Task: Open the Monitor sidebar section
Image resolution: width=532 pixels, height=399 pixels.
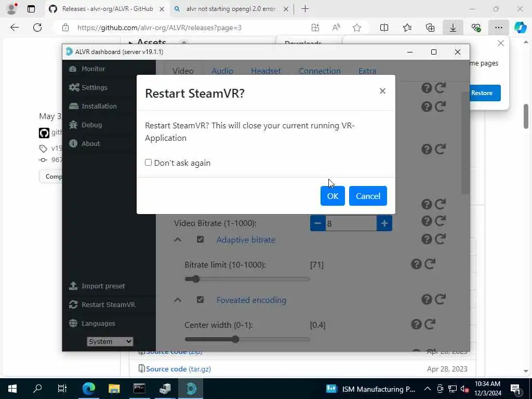Action: click(87, 69)
